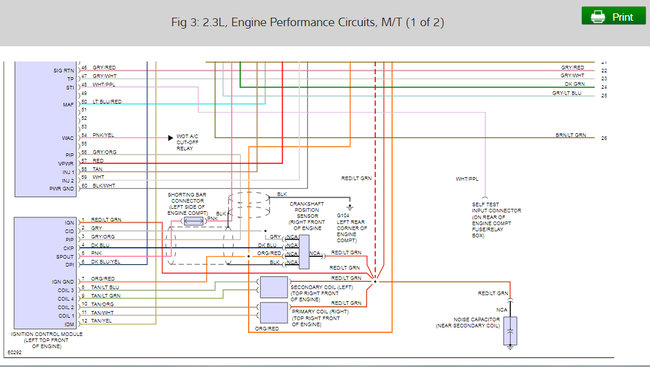This screenshot has width=650, height=367.
Task: Click the 'LT BLU/RED' wire label
Action: (x=107, y=101)
